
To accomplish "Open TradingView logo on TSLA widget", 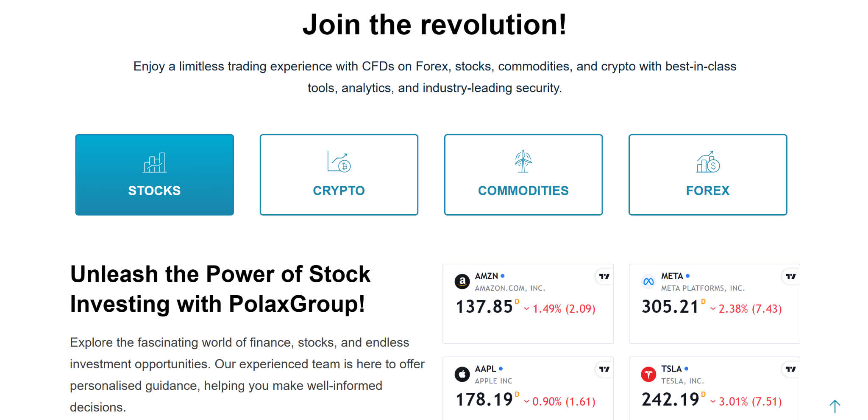I will pyautogui.click(x=790, y=370).
